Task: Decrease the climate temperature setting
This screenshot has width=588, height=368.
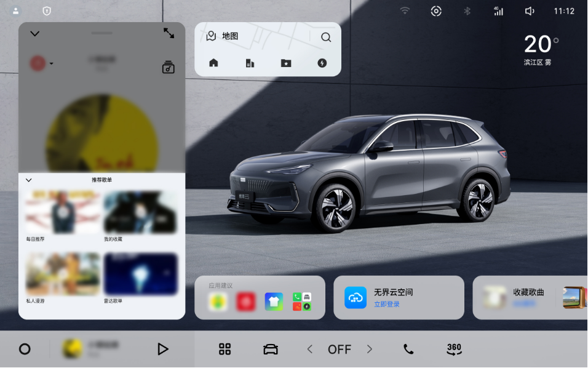Action: 310,349
